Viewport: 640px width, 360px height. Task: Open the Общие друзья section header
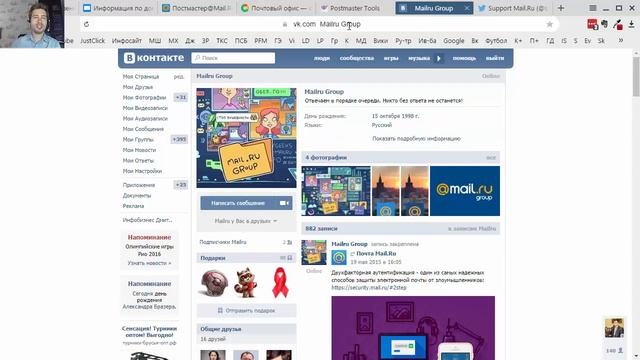click(246, 329)
